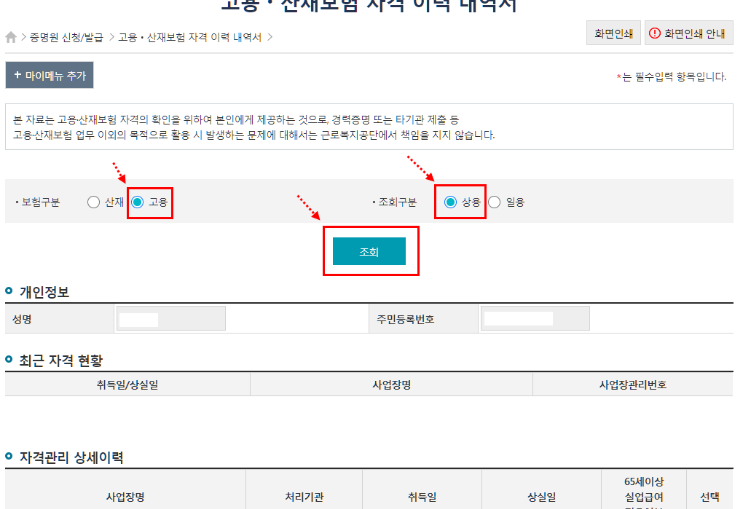Click the 개인정보 section heading
747x509 pixels.
[x=44, y=292]
